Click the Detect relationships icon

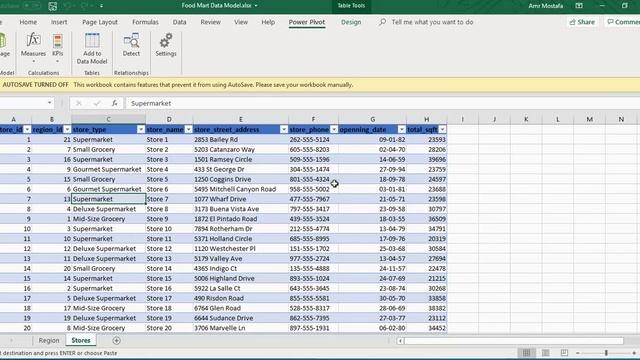131,41
